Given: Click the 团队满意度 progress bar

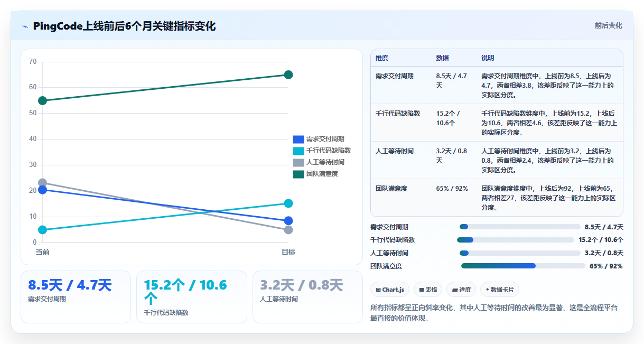Looking at the screenshot, I should [523, 266].
